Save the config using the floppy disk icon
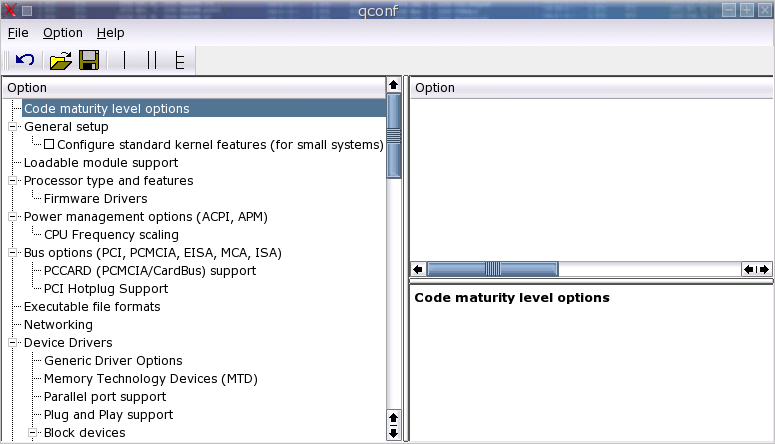The image size is (775, 444). point(89,60)
